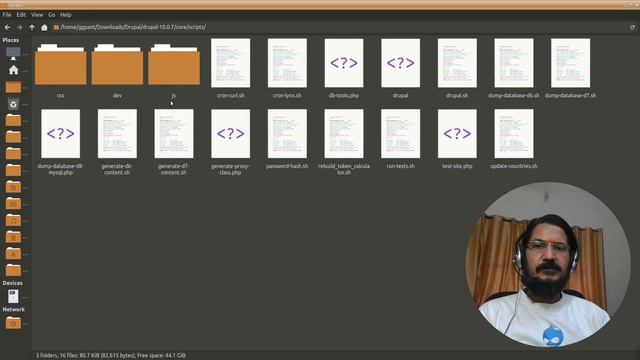Open the View menu
640x360 pixels.
tap(37, 15)
